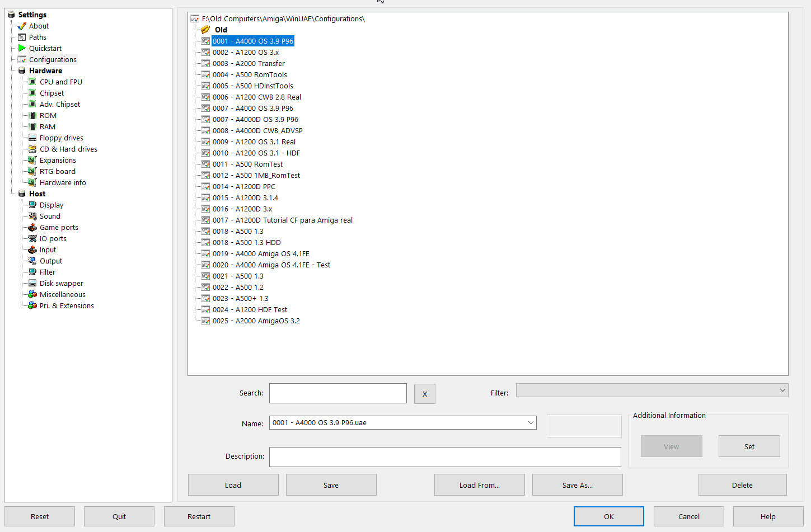Viewport: 811px width, 532px height.
Task: Click the Save As... button
Action: click(578, 485)
